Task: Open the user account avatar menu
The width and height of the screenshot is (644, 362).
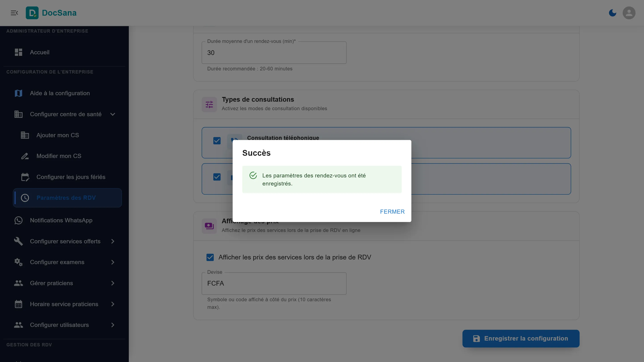Action: tap(629, 13)
